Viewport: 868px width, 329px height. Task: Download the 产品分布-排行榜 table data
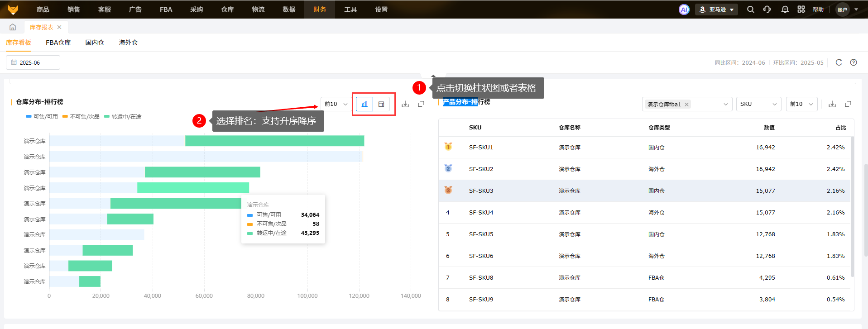pyautogui.click(x=832, y=104)
